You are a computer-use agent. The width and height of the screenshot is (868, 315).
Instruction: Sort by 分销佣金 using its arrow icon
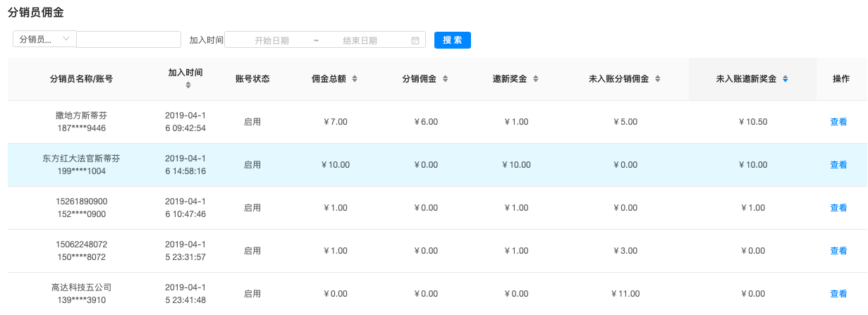pos(445,79)
